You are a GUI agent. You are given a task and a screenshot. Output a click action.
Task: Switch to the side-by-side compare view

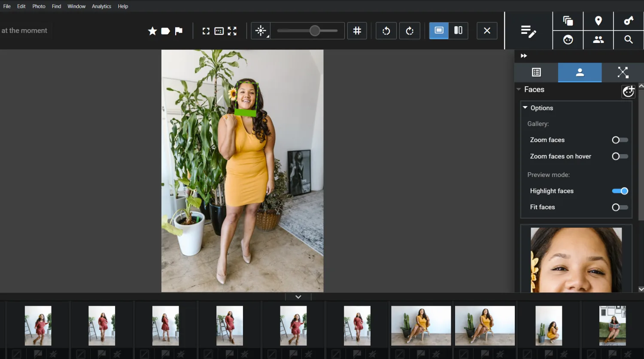pyautogui.click(x=459, y=30)
